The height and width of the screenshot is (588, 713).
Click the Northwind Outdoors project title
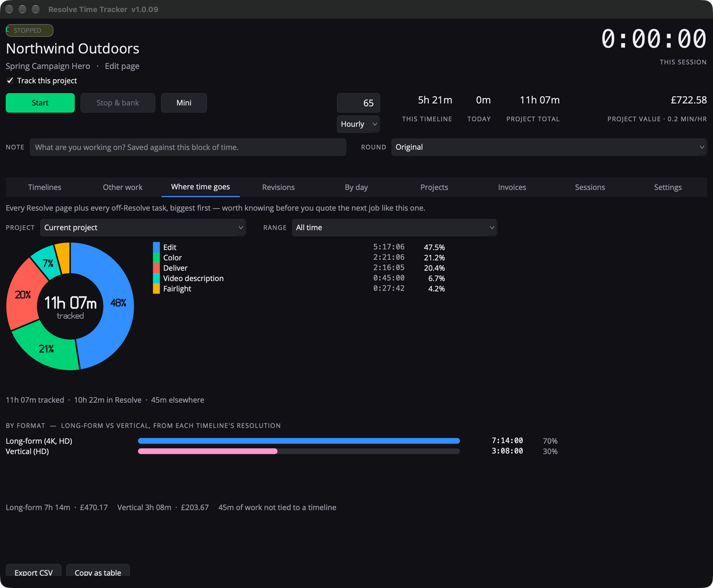(72, 49)
